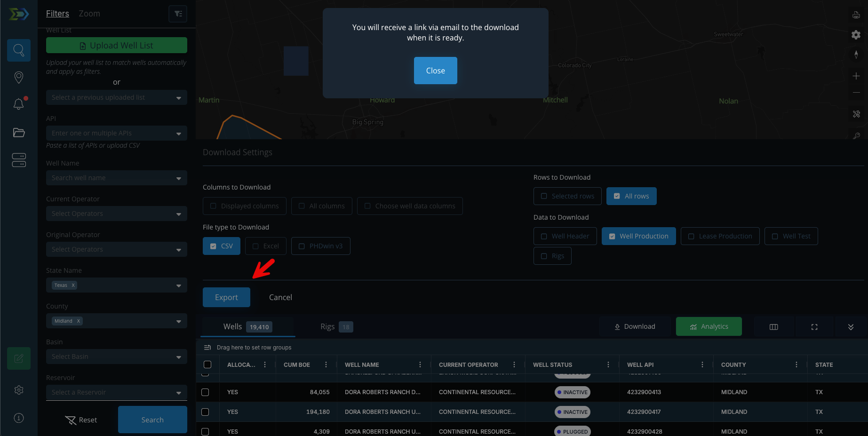Open the map pin location icon

click(19, 77)
